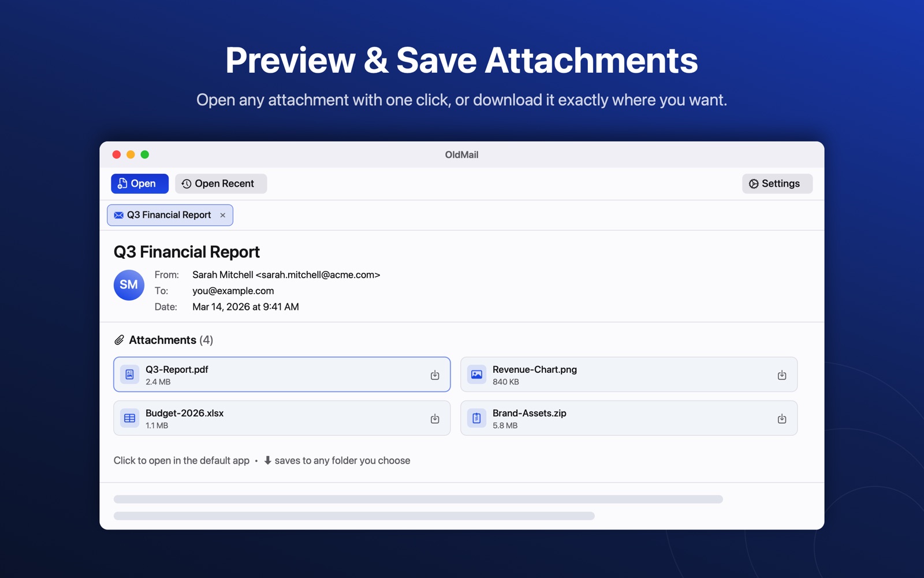This screenshot has width=924, height=578.
Task: Click the OldMail window title
Action: (461, 155)
